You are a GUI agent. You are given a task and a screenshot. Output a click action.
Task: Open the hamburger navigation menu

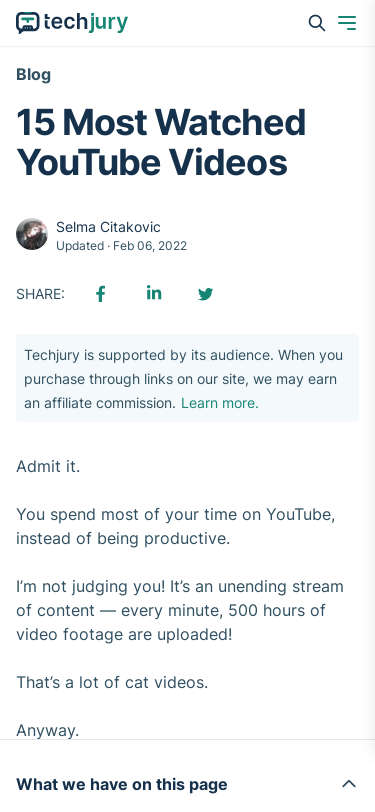(347, 23)
